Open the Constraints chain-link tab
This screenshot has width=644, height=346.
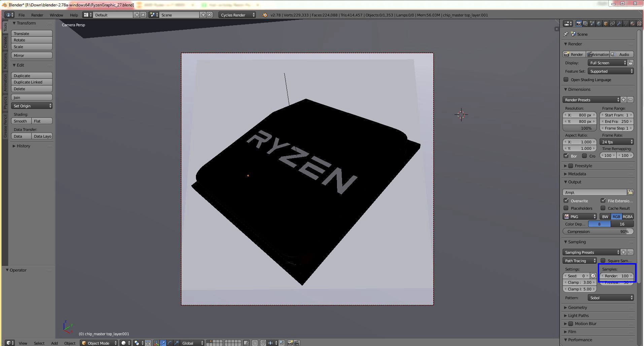[612, 24]
